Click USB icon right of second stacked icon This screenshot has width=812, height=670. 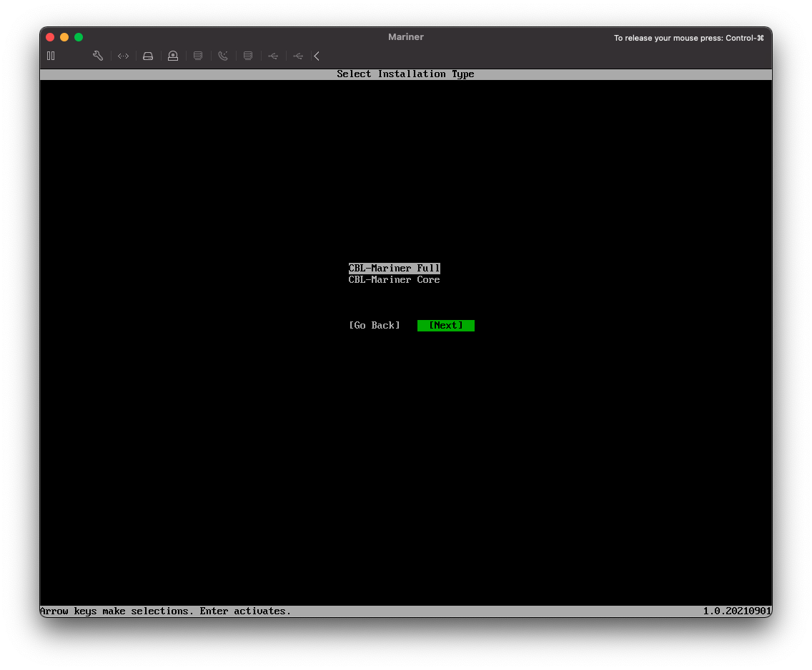[274, 56]
